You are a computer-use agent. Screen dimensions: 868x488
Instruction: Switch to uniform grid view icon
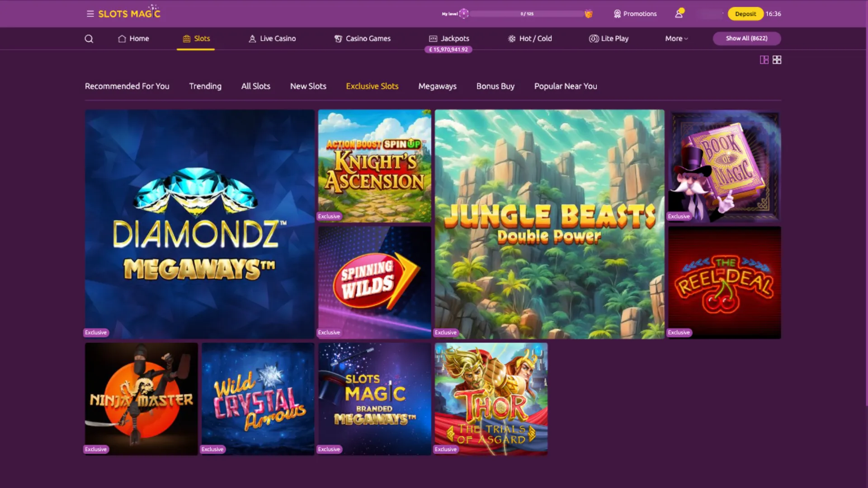pos(777,60)
